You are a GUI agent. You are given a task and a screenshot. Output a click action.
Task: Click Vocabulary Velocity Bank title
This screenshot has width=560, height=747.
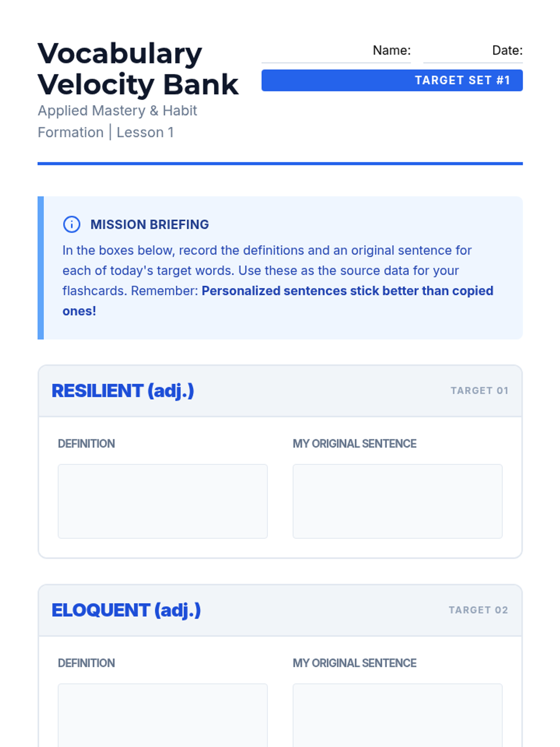point(138,69)
